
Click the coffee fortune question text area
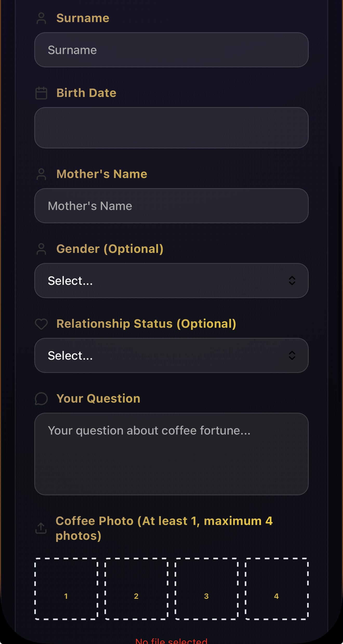171,455
